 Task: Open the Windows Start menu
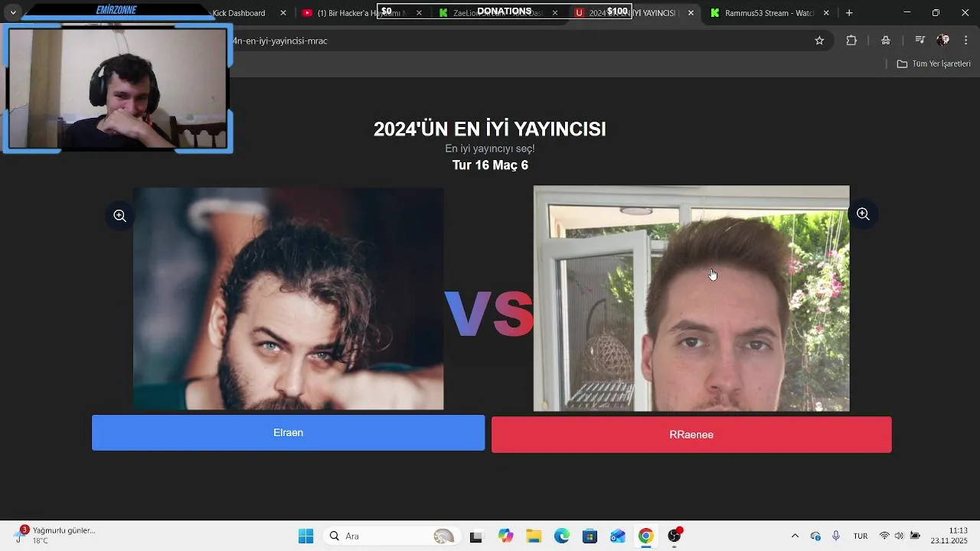[x=305, y=536]
